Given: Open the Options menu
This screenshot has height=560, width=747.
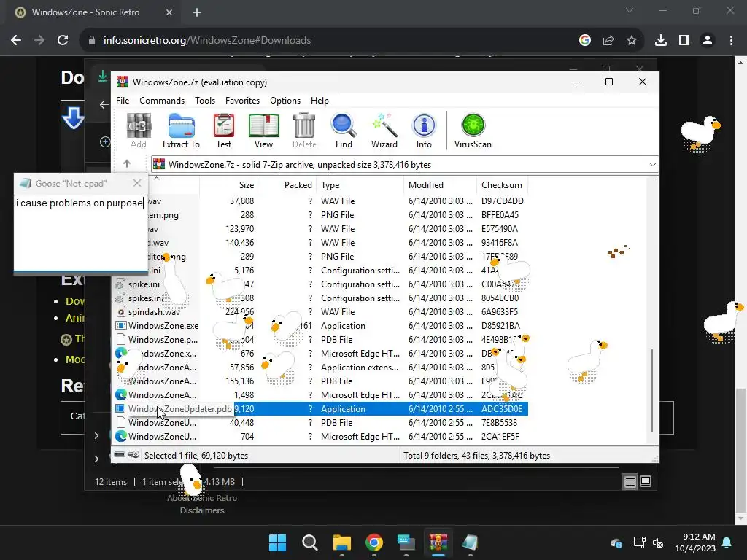Looking at the screenshot, I should pos(285,101).
